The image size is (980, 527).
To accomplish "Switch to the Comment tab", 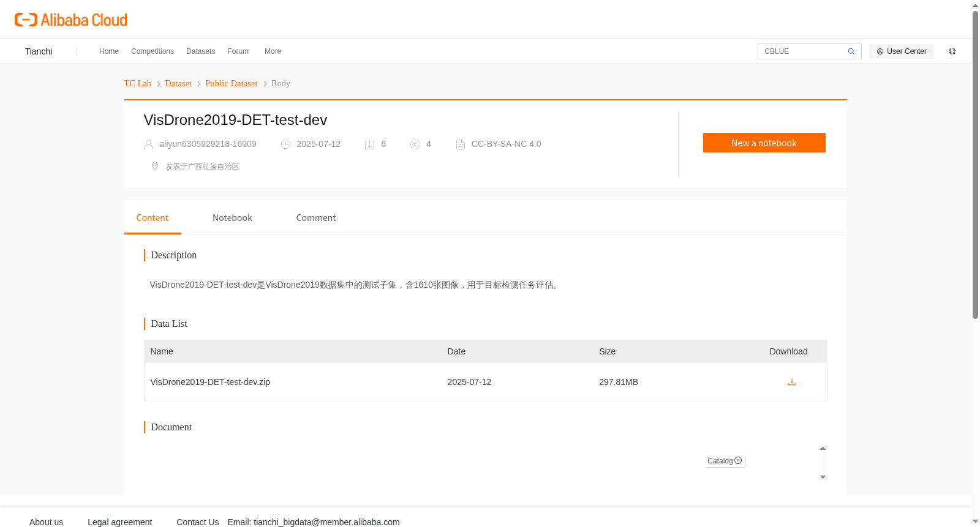I will (316, 218).
